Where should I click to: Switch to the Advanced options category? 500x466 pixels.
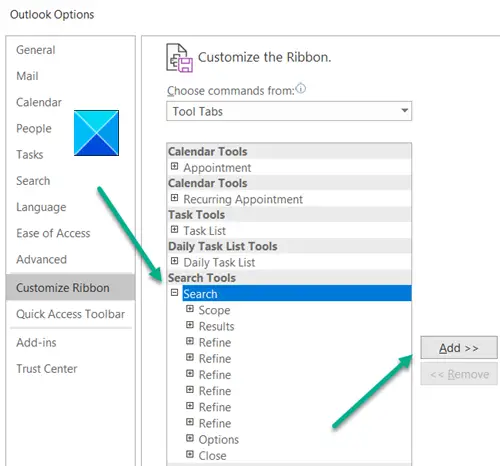41,260
